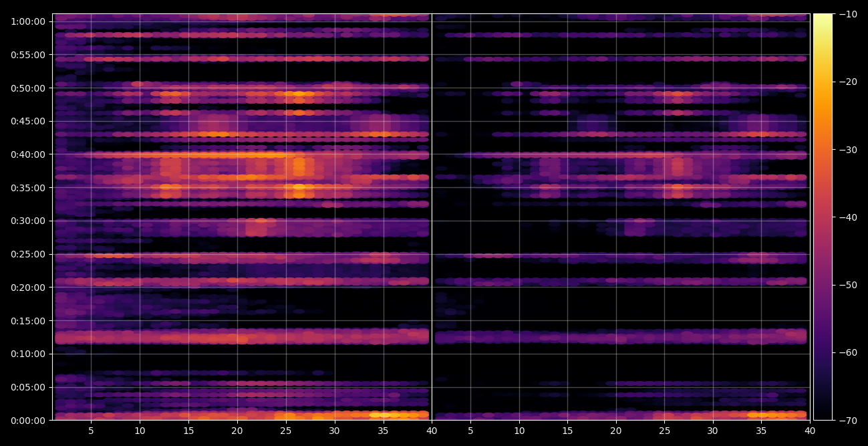Click the 0:25:00 y-axis tick label
This screenshot has width=868, height=446.
click(28, 254)
